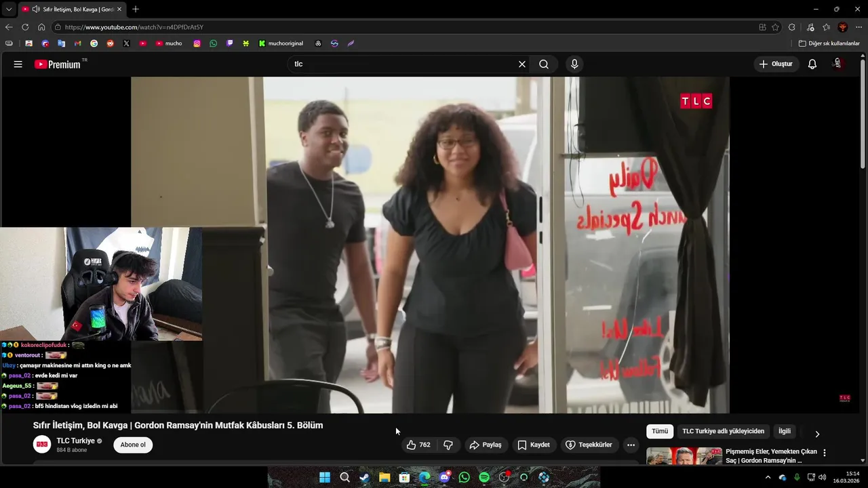868x488 pixels.
Task: Reload the page
Action: (x=25, y=27)
